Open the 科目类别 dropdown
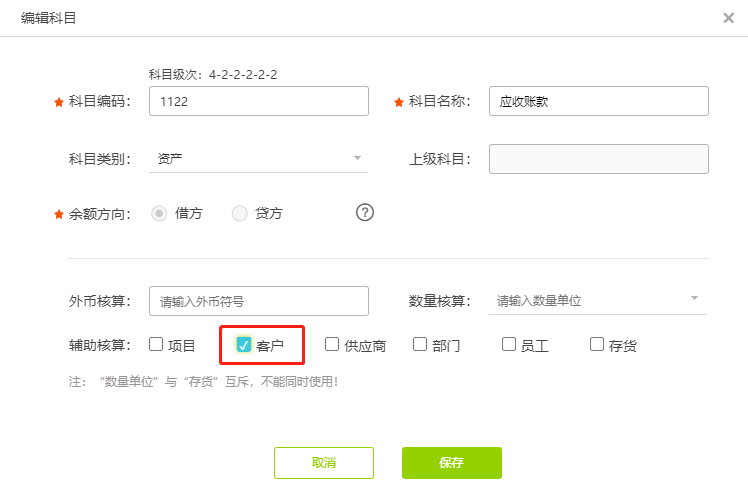This screenshot has height=502, width=748. tap(258, 158)
